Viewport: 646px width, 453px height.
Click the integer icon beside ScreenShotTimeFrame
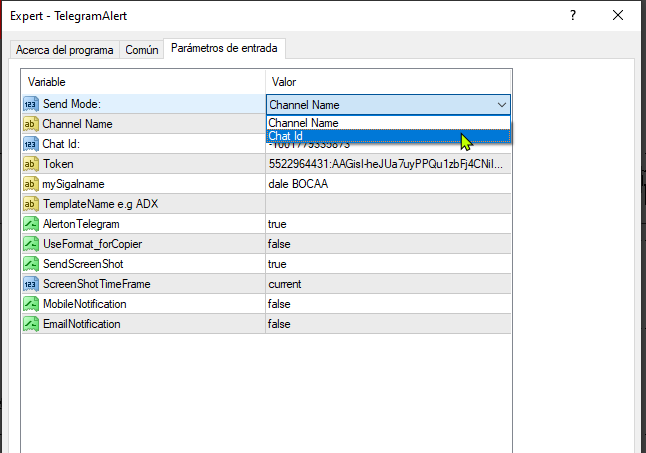point(31,284)
